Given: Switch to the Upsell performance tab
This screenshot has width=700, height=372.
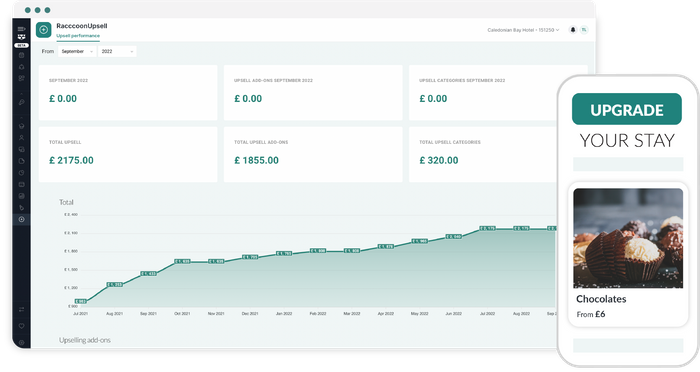Looking at the screenshot, I should [78, 36].
